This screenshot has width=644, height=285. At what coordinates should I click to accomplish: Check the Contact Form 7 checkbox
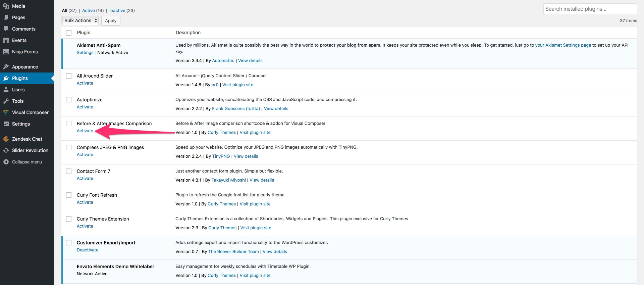pyautogui.click(x=69, y=171)
